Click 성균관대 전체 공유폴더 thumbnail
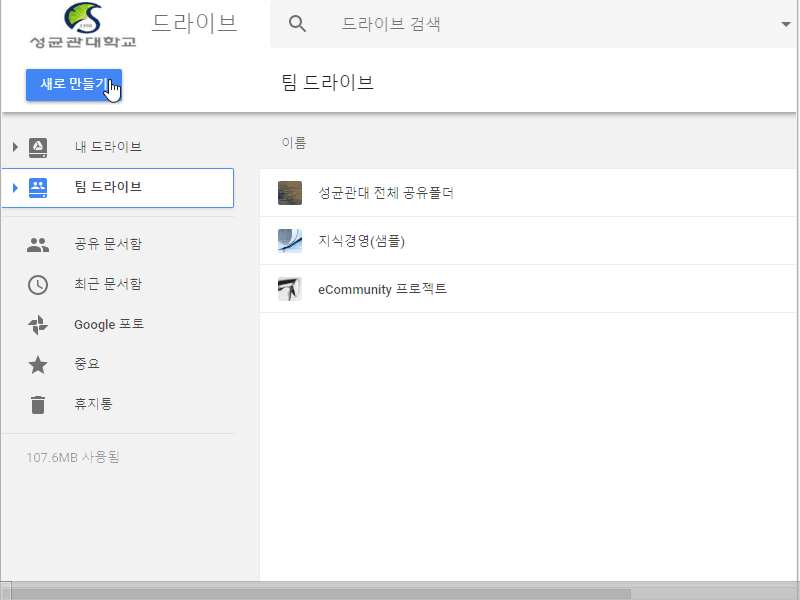The image size is (800, 600). (x=290, y=193)
